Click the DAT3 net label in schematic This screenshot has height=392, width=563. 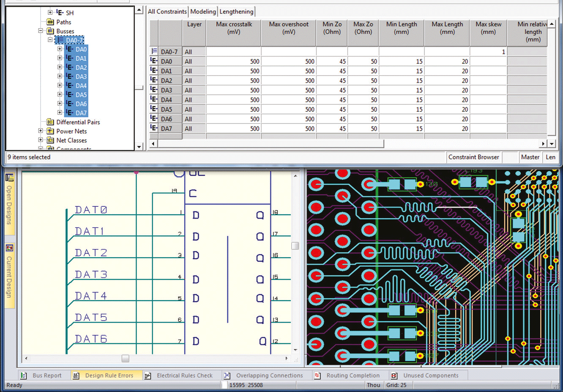click(x=91, y=274)
